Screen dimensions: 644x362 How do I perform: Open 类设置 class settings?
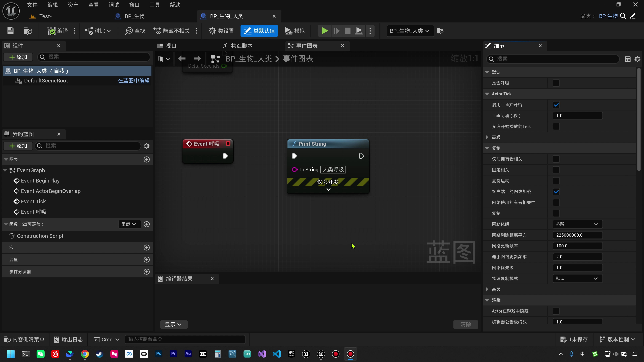(221, 31)
